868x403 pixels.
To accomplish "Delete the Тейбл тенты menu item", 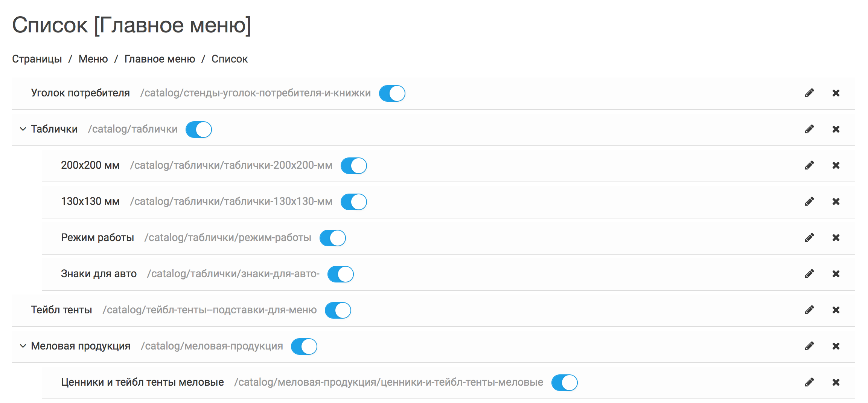I will tap(836, 310).
